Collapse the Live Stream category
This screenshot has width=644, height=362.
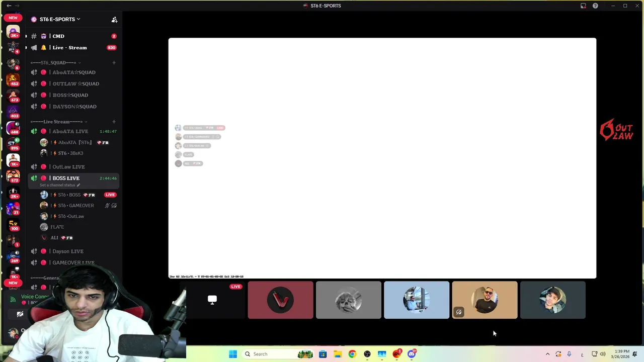click(x=59, y=122)
